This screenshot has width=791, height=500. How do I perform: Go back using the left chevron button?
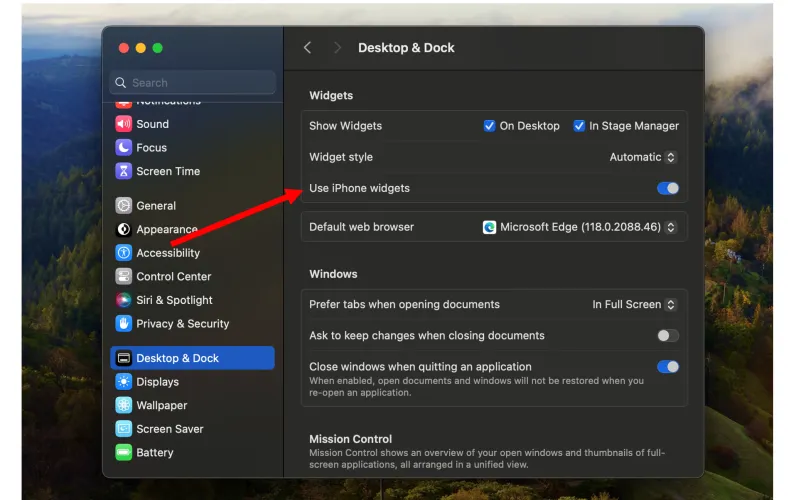(x=307, y=48)
